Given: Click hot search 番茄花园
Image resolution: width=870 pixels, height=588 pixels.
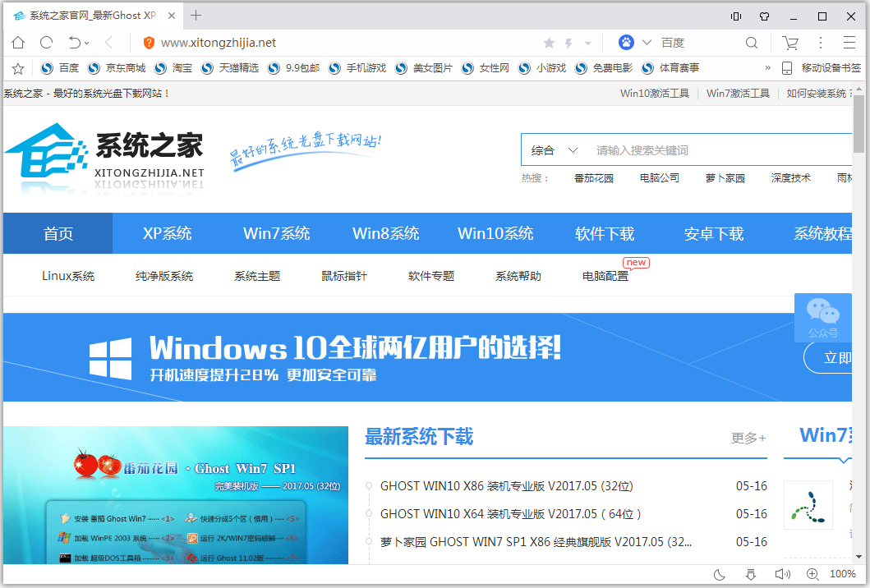Looking at the screenshot, I should (x=594, y=178).
